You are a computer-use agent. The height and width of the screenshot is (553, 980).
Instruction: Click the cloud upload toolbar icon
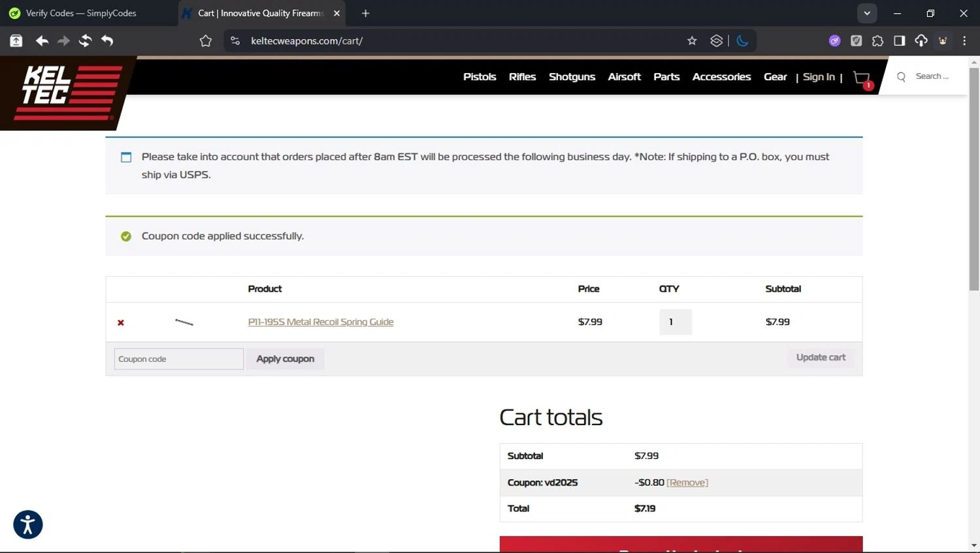(x=921, y=40)
